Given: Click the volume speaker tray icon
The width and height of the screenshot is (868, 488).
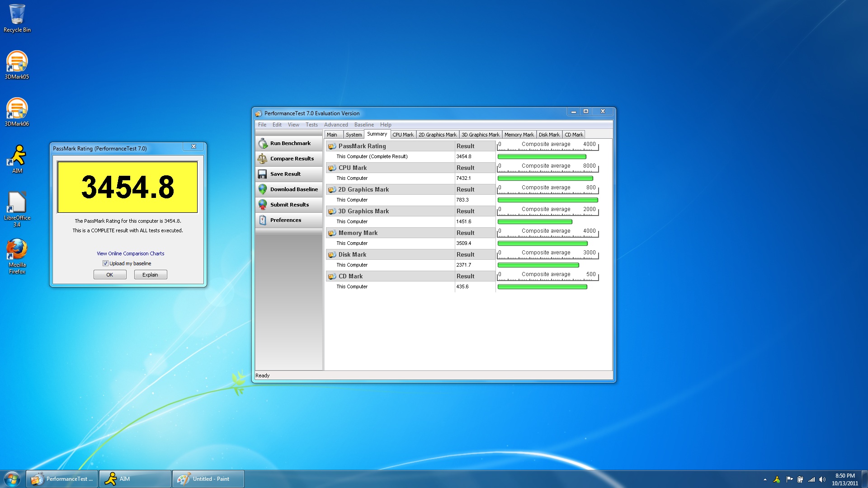Looking at the screenshot, I should coord(822,479).
